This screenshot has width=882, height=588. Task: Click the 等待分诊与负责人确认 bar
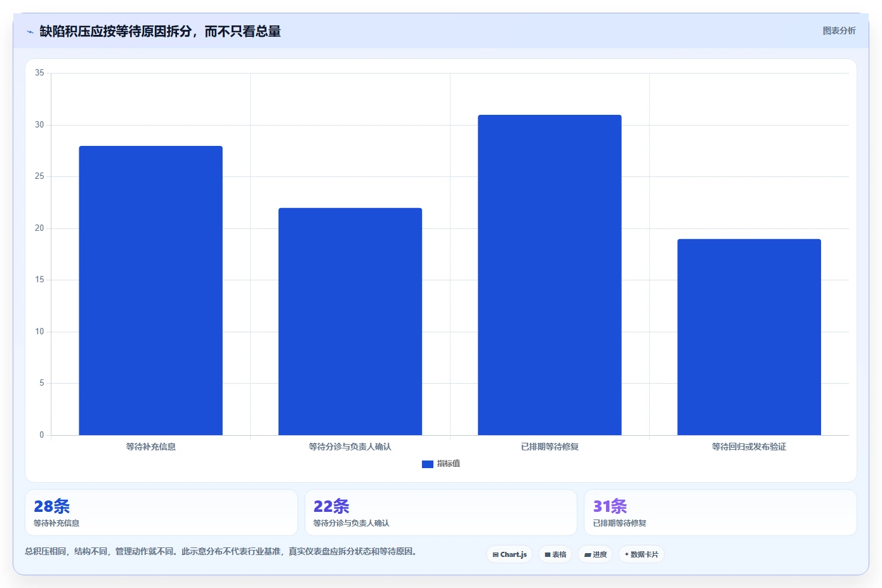coord(350,322)
